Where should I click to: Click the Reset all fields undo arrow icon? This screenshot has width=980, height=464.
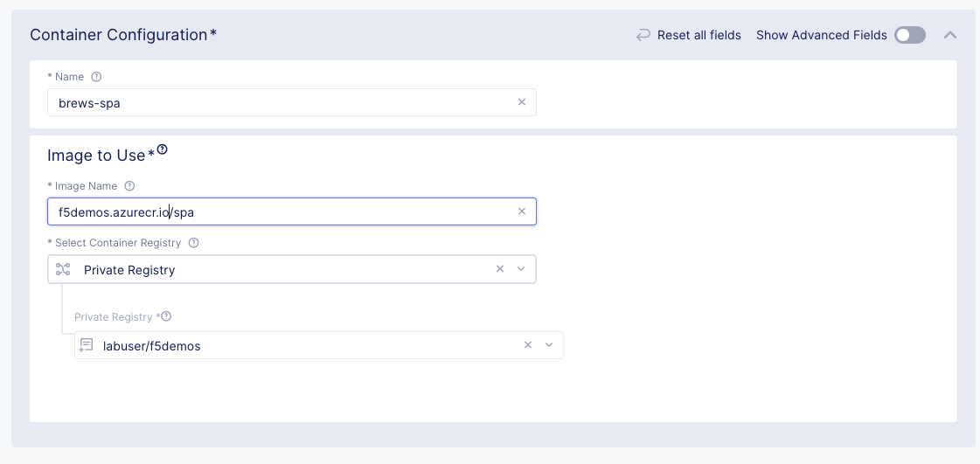point(643,35)
